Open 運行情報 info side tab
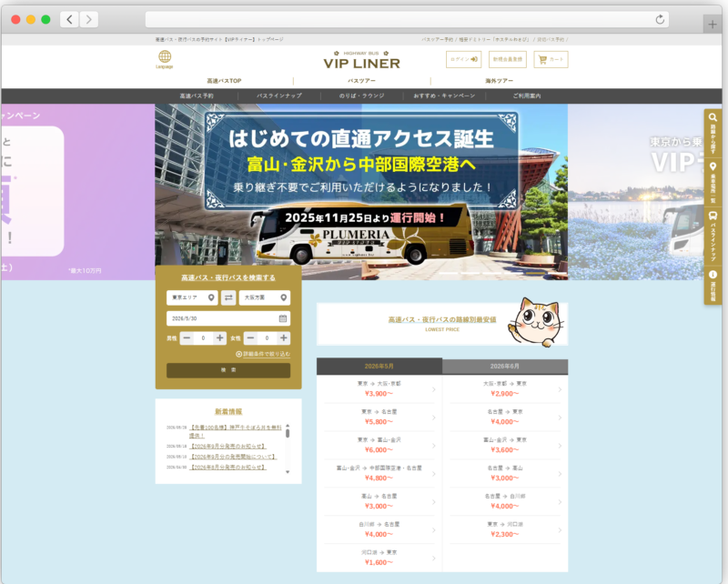This screenshot has width=728, height=584. click(713, 285)
